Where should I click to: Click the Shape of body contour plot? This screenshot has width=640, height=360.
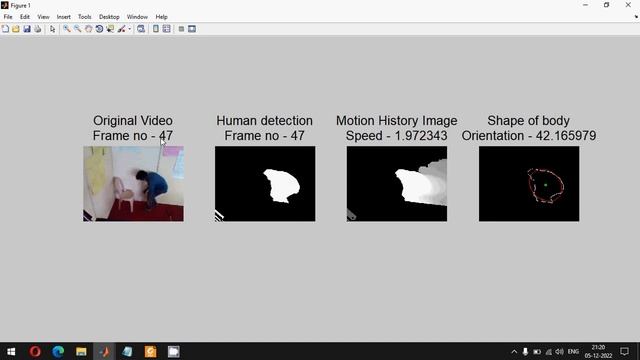click(x=529, y=184)
